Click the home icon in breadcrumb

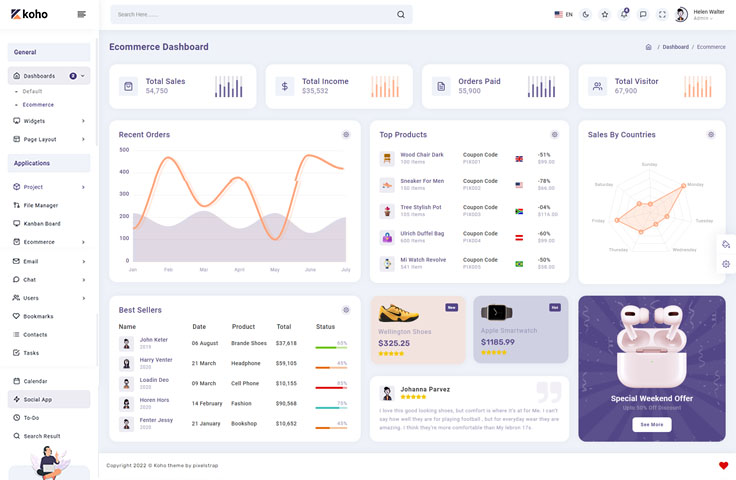tap(648, 47)
